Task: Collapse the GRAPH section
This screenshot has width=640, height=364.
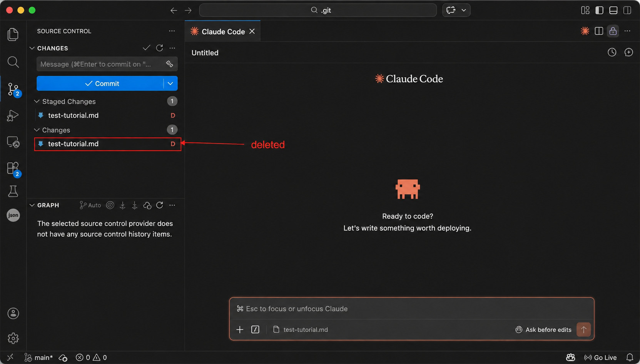Action: (32, 205)
